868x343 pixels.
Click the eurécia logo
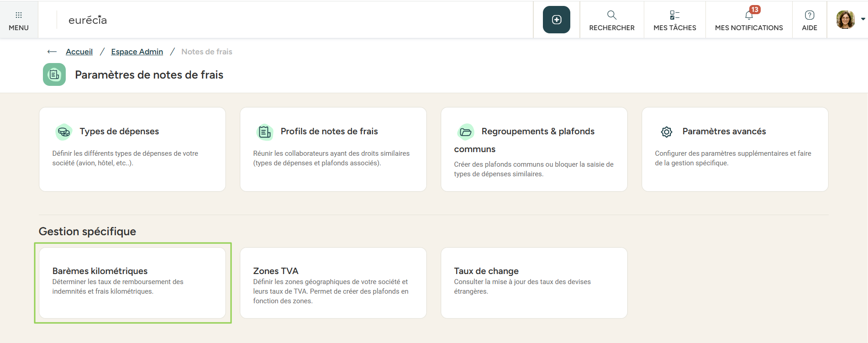pos(88,20)
